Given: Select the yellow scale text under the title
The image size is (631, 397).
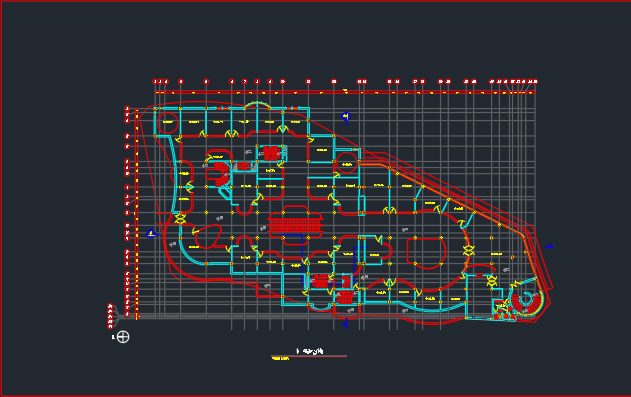Looking at the screenshot, I should click(280, 358).
